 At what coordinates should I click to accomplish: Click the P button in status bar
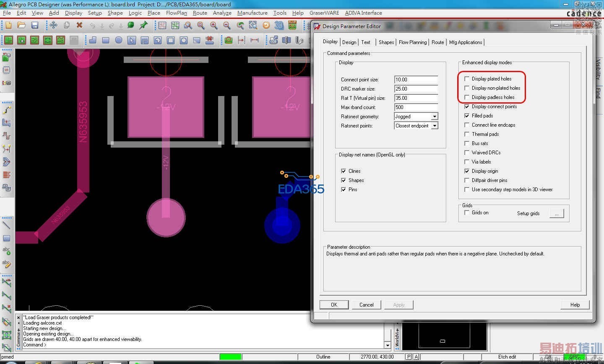409,357
